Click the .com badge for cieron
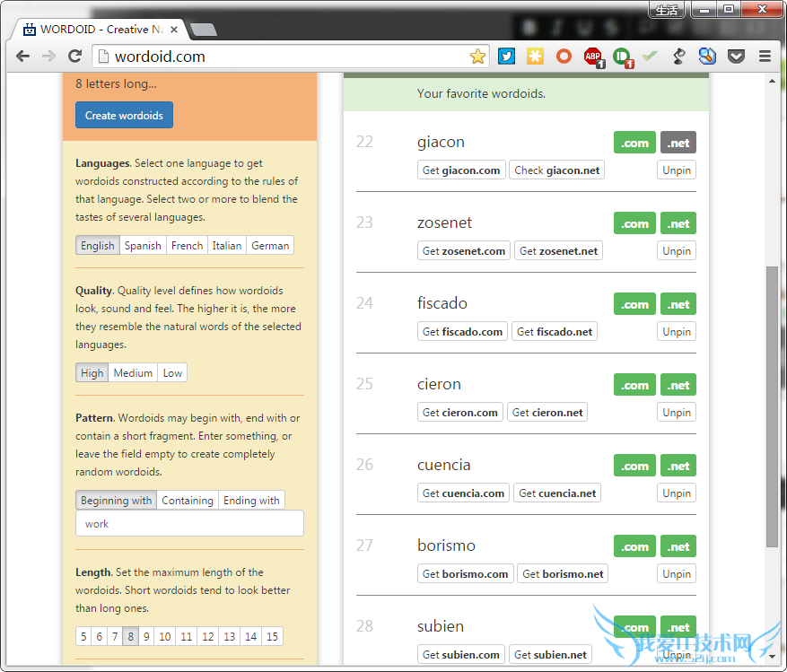 click(634, 385)
